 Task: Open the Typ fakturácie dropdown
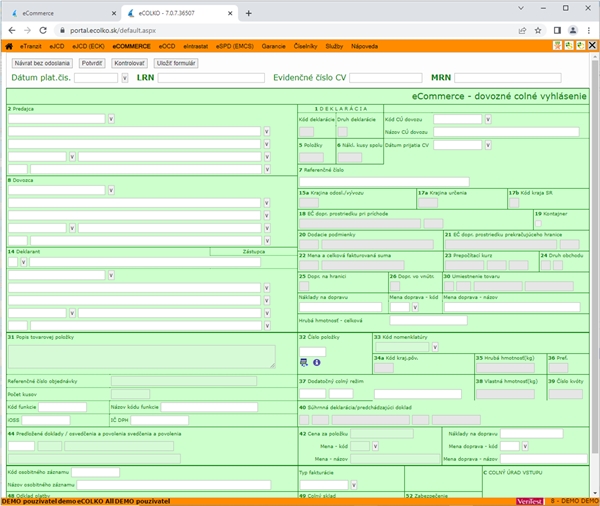(354, 485)
